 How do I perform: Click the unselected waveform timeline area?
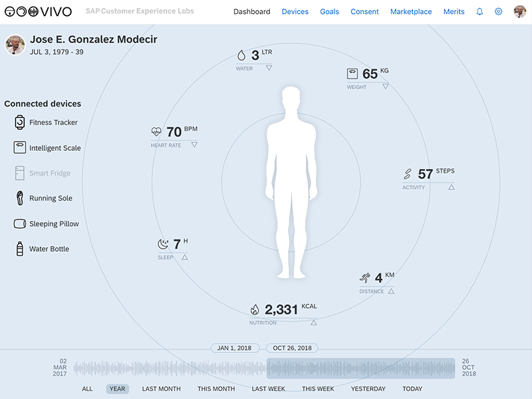tap(170, 368)
